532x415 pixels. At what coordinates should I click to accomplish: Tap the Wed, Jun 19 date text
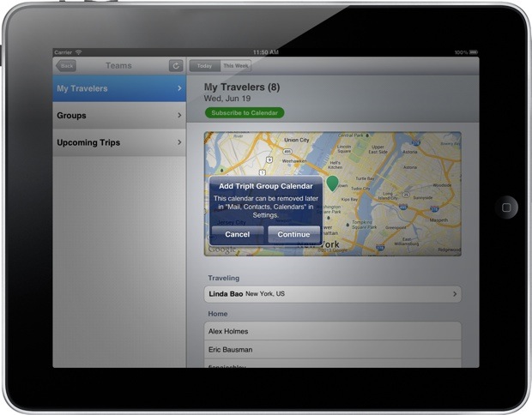coord(227,99)
